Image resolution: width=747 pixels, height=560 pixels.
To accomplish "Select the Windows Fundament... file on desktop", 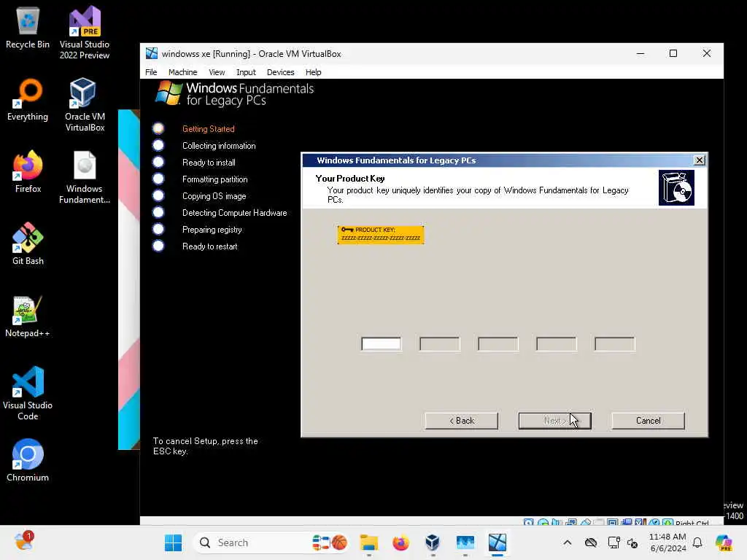I will (85, 177).
